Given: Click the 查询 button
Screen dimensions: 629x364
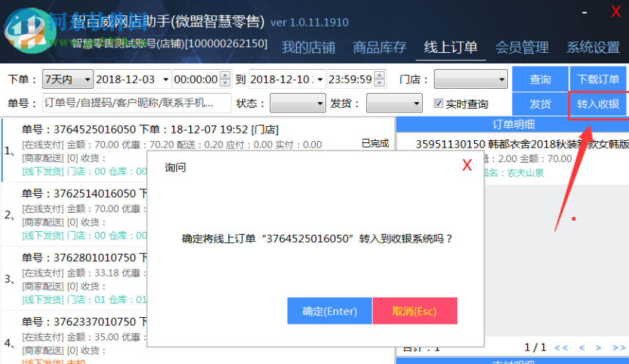Looking at the screenshot, I should pyautogui.click(x=540, y=79).
